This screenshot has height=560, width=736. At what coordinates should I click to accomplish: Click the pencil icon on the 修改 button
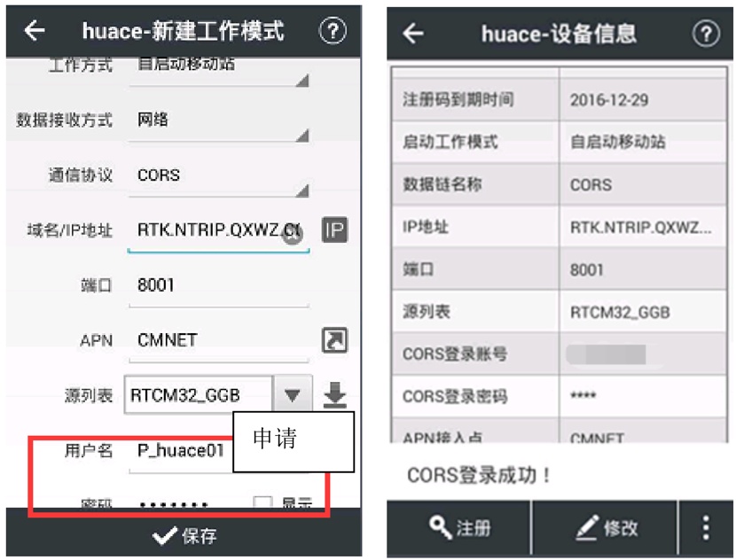tap(588, 527)
